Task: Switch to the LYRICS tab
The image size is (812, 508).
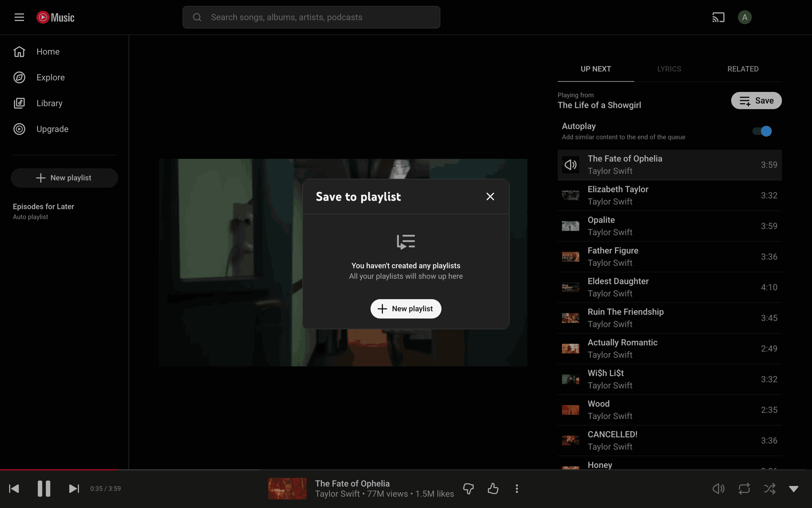Action: tap(669, 69)
